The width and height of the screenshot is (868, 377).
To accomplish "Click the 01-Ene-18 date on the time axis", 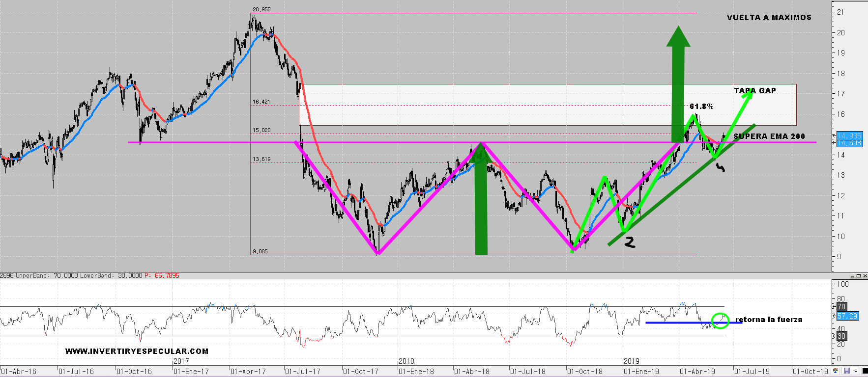I will [x=416, y=372].
